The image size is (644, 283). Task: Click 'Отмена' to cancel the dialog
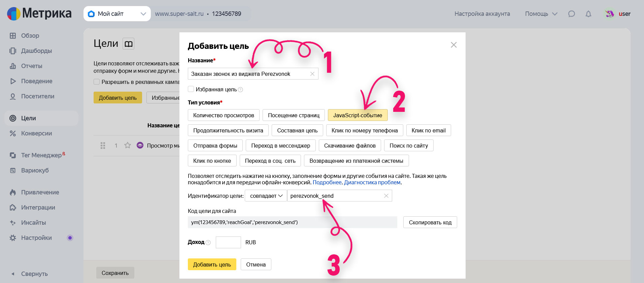pyautogui.click(x=256, y=264)
